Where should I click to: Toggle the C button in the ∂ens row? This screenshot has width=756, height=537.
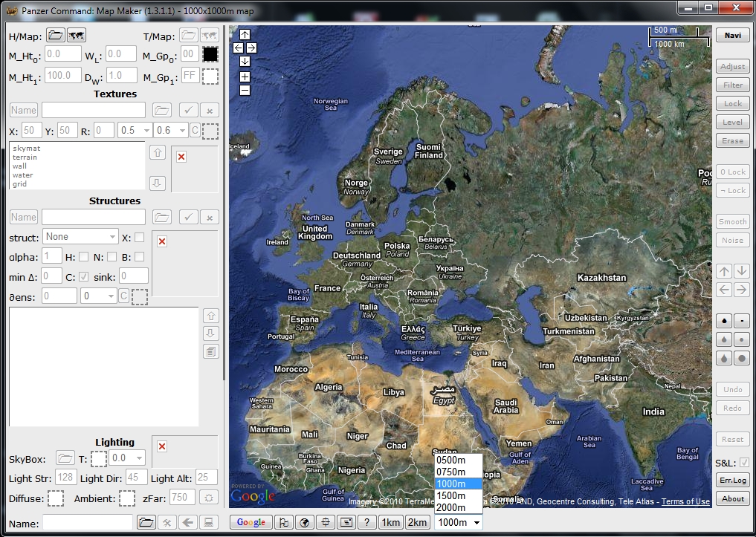[x=123, y=296]
